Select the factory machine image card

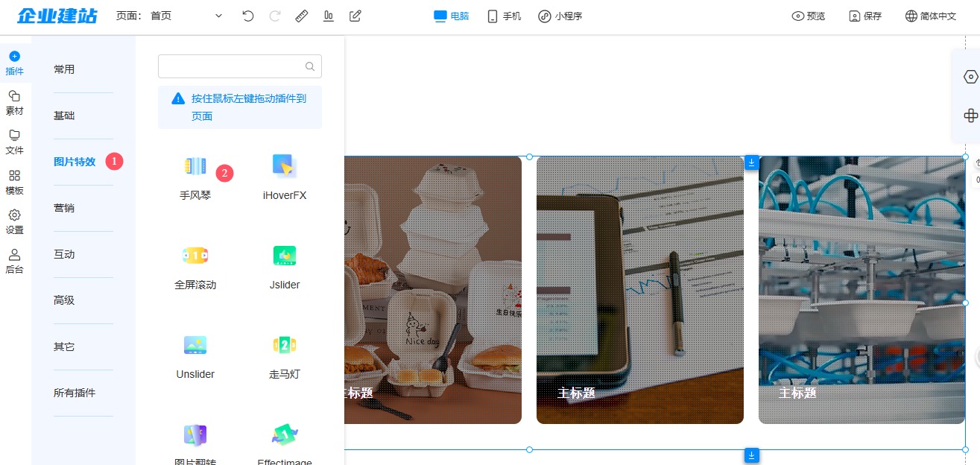tap(862, 290)
